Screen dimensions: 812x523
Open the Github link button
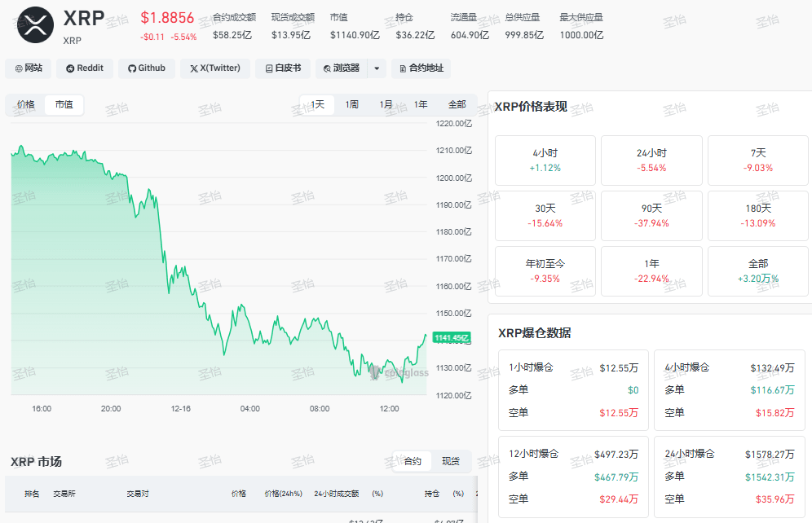point(147,68)
